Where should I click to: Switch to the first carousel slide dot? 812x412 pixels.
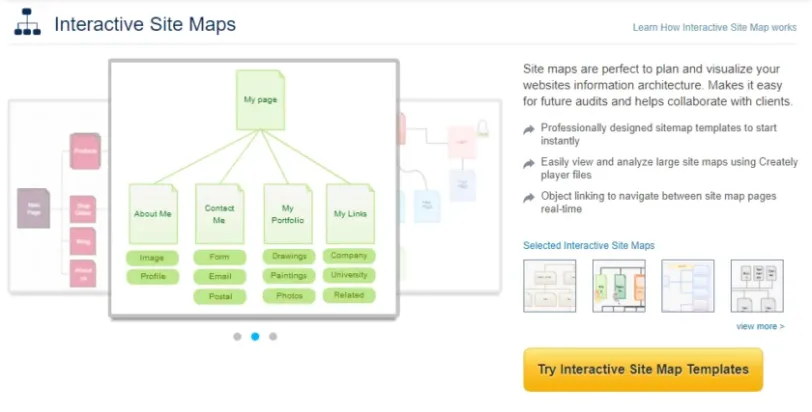click(x=237, y=336)
